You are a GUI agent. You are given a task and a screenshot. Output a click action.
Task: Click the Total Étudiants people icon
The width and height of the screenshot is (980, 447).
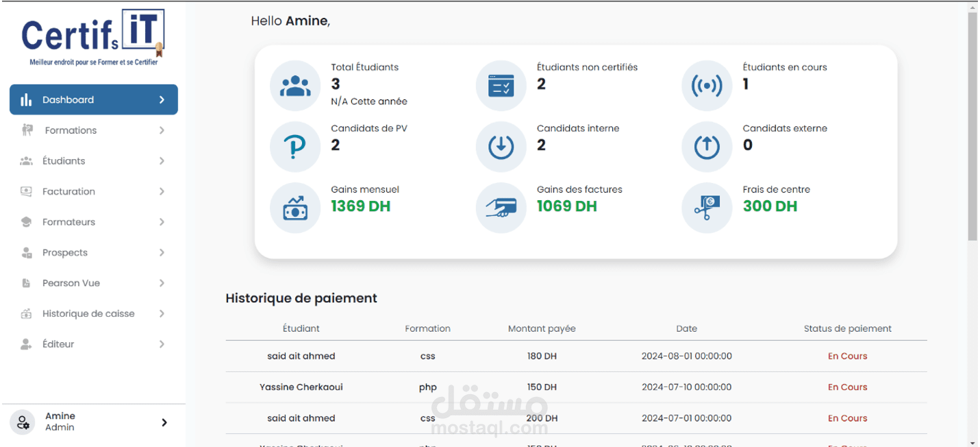point(295,86)
